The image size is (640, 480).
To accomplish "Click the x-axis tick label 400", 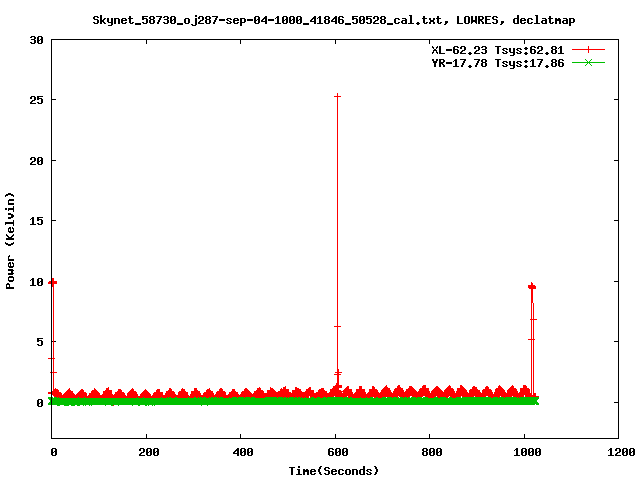I will pyautogui.click(x=243, y=452).
